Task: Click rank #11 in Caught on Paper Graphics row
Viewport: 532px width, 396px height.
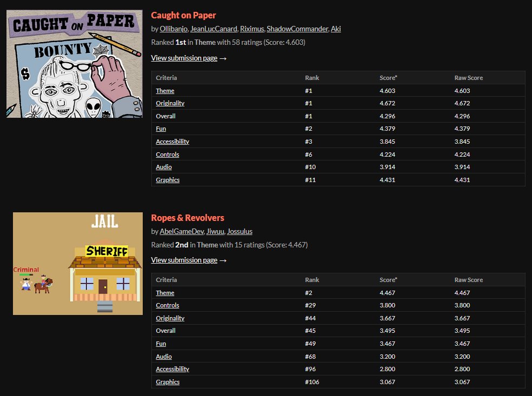Action: pyautogui.click(x=310, y=180)
